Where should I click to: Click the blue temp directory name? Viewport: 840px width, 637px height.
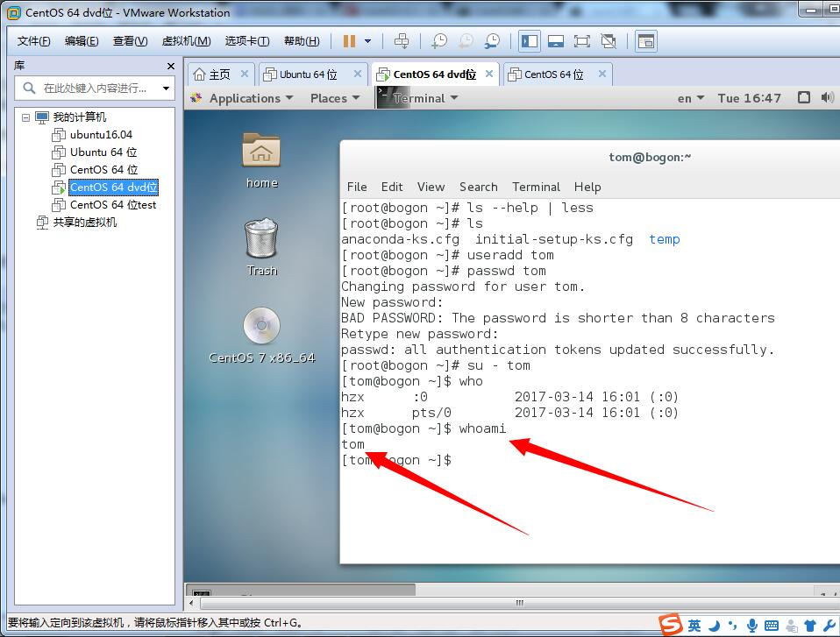coord(665,239)
